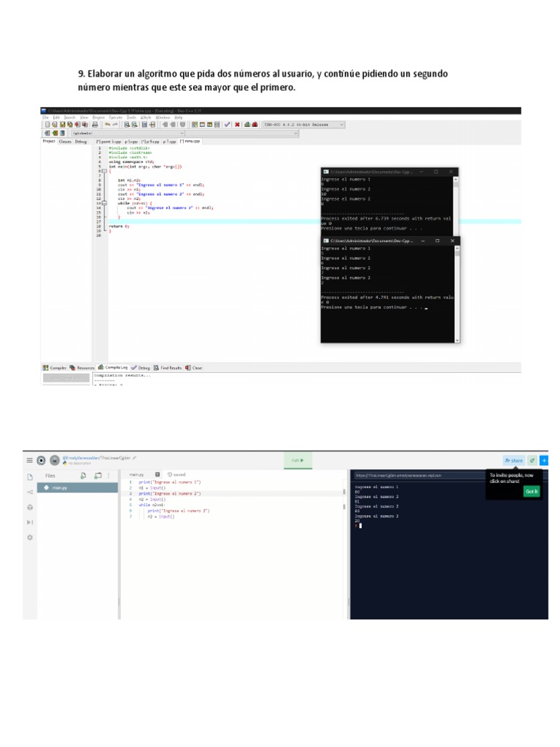Click the add new file icon
Viewport: 560px width, 747px height.
83,476
